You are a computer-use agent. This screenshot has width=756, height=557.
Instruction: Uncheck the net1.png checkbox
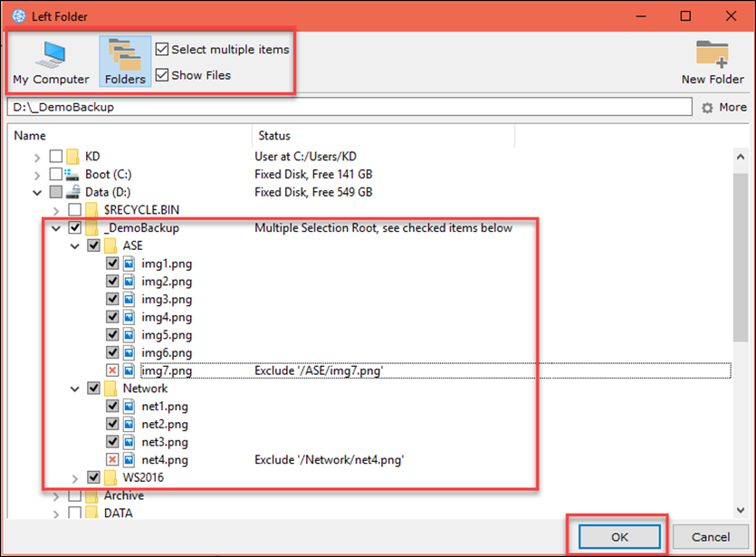point(112,407)
